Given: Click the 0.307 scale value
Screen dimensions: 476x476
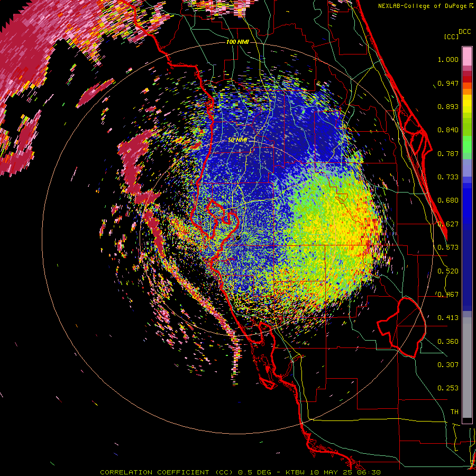Looking at the screenshot, I should tap(448, 365).
